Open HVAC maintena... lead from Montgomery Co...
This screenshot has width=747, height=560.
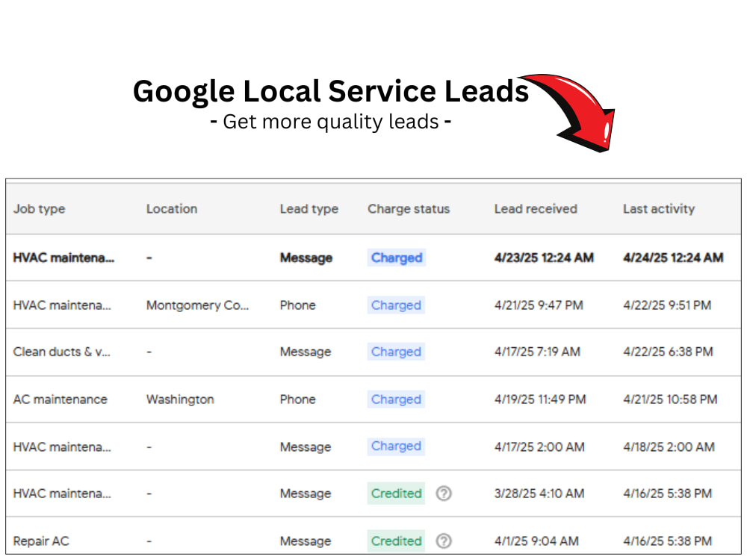tap(62, 305)
